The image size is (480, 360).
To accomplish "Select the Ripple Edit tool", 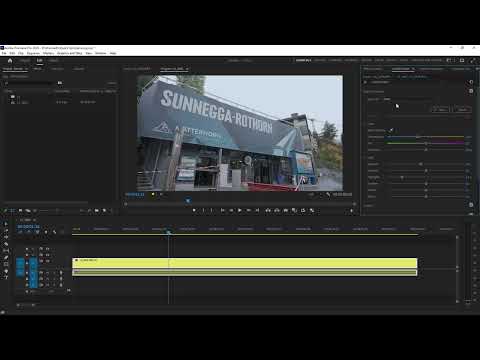I will (x=6, y=237).
